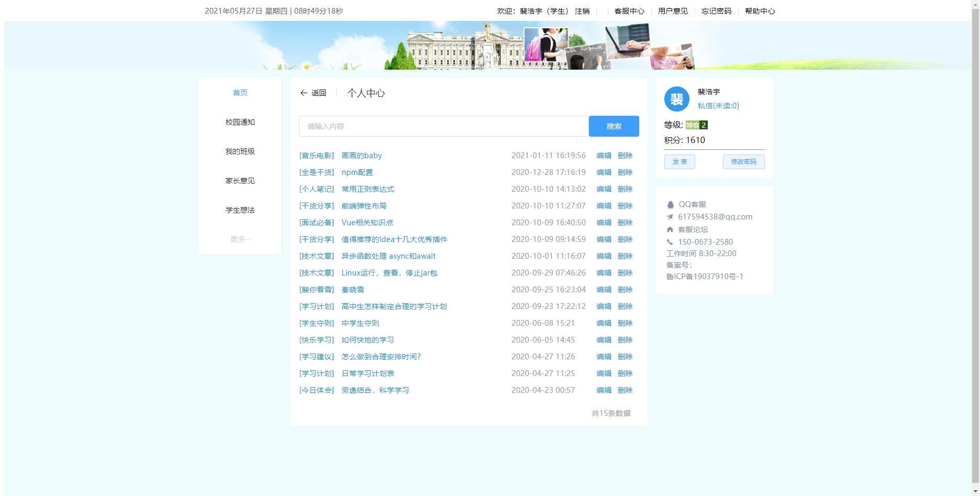Delete the 前端弹性布局 post
The width and height of the screenshot is (980, 496).
click(x=625, y=206)
